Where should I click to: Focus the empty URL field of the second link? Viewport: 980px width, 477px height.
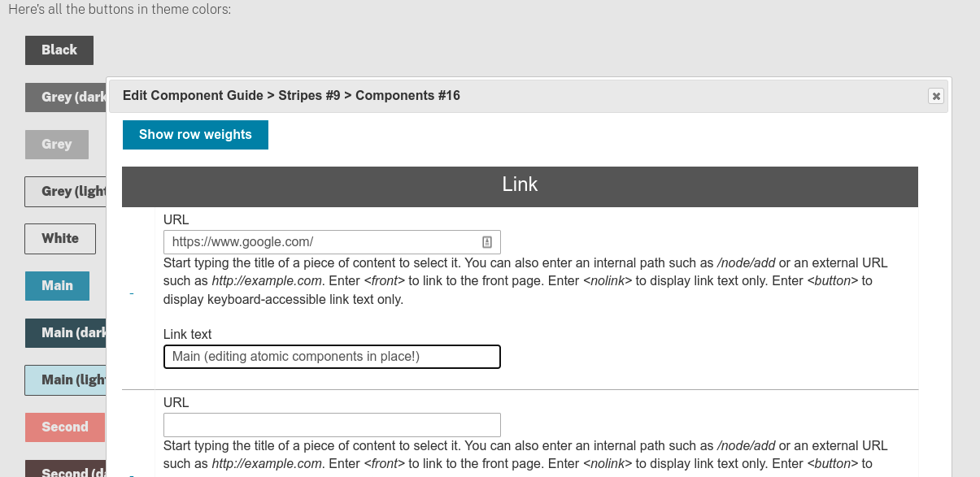[332, 424]
